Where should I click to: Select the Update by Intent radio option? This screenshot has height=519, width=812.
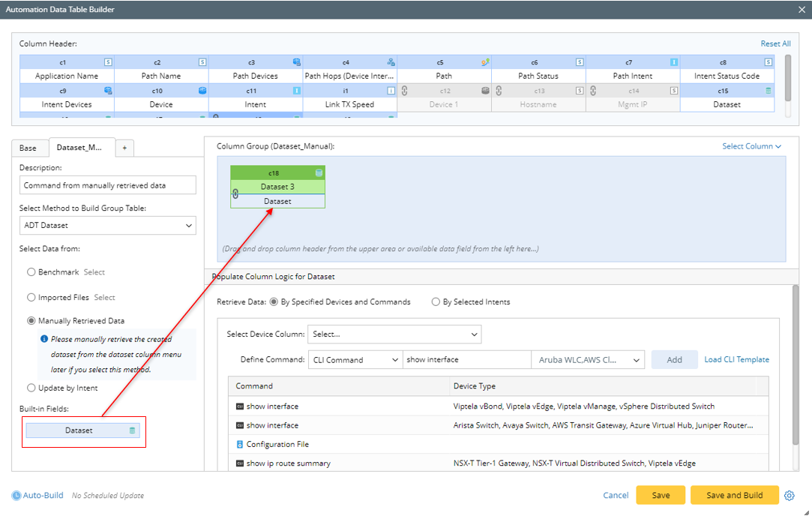point(31,388)
